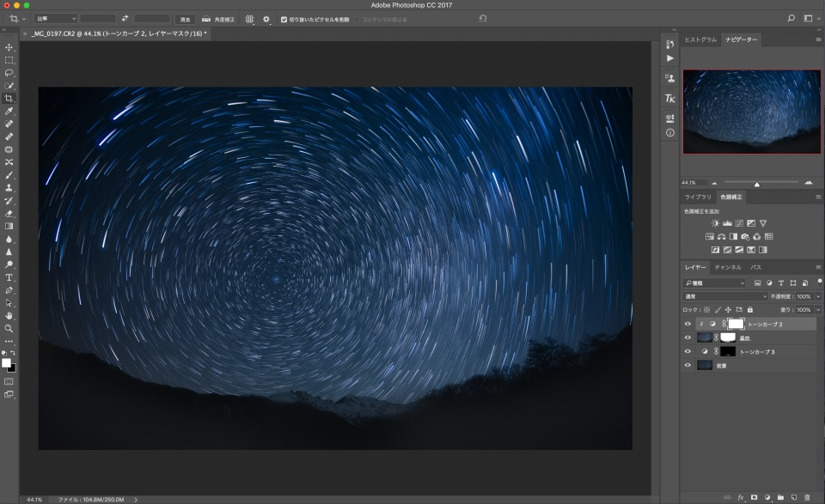
Task: Open the blend mode dropdown
Action: (x=724, y=296)
